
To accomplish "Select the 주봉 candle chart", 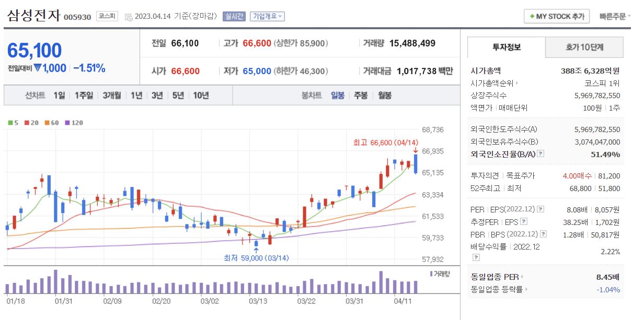I will pyautogui.click(x=361, y=95).
